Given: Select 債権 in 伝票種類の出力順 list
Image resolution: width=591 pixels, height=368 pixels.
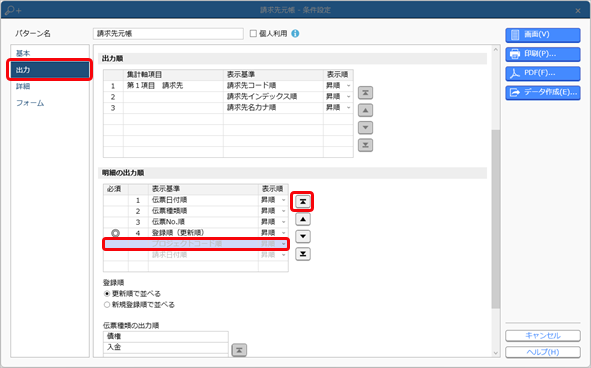Looking at the screenshot, I should pyautogui.click(x=166, y=336).
